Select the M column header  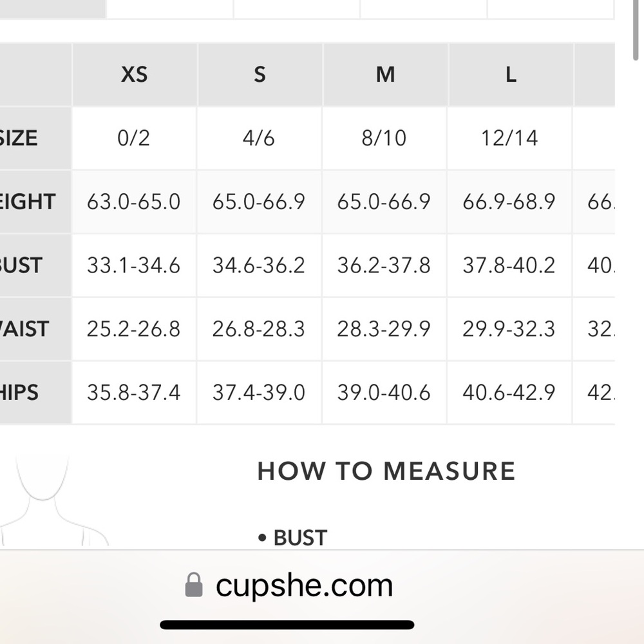pyautogui.click(x=385, y=74)
